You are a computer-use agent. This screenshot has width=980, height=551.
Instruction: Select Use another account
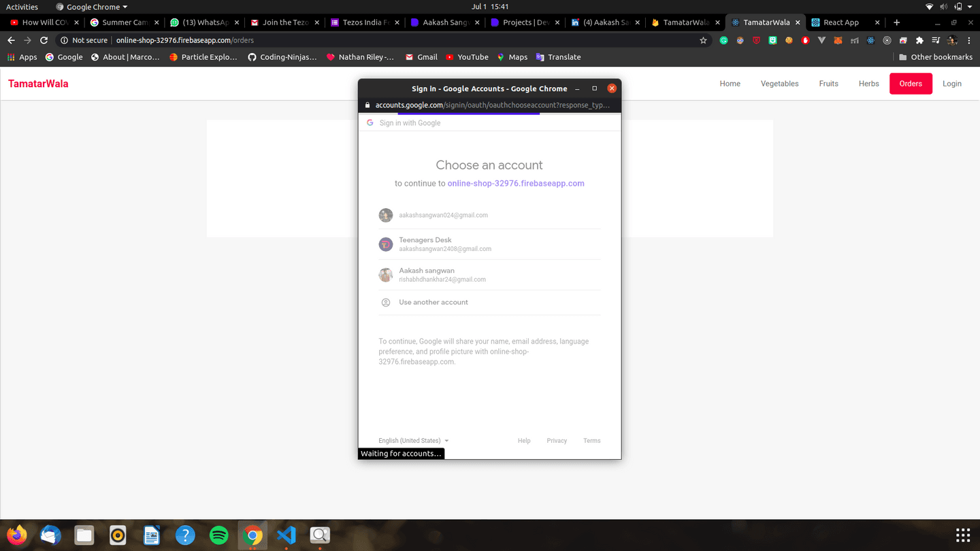pyautogui.click(x=489, y=302)
